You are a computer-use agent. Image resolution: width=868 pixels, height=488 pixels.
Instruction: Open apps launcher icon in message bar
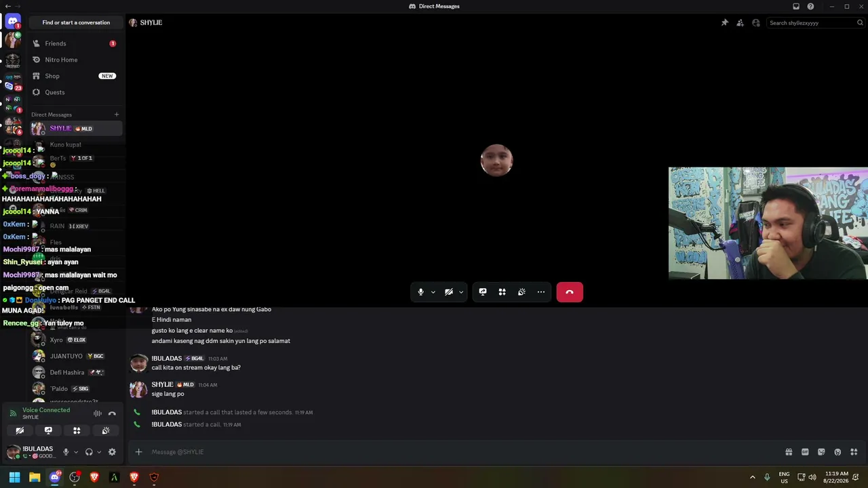tap(854, 452)
